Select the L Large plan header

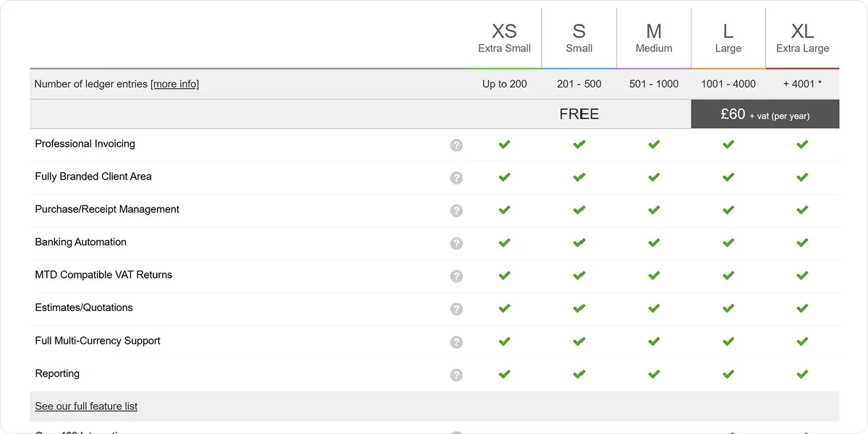click(x=728, y=38)
